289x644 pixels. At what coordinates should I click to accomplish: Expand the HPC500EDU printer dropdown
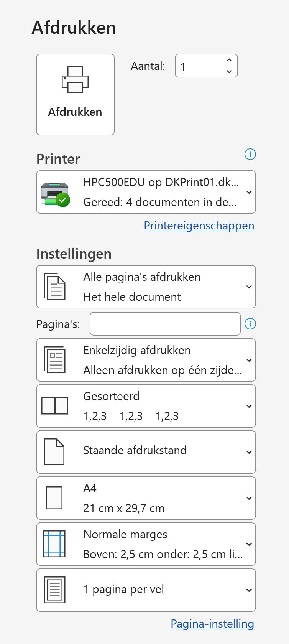pyautogui.click(x=249, y=192)
